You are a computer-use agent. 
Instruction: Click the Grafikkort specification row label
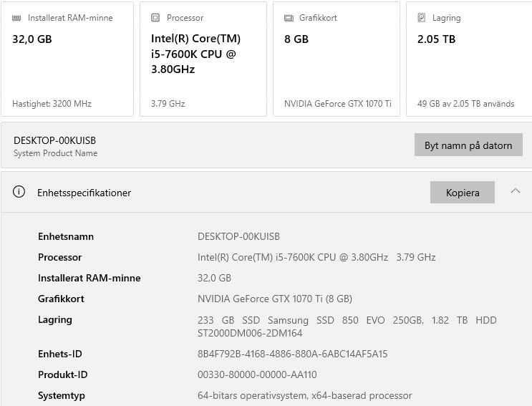[x=61, y=299]
